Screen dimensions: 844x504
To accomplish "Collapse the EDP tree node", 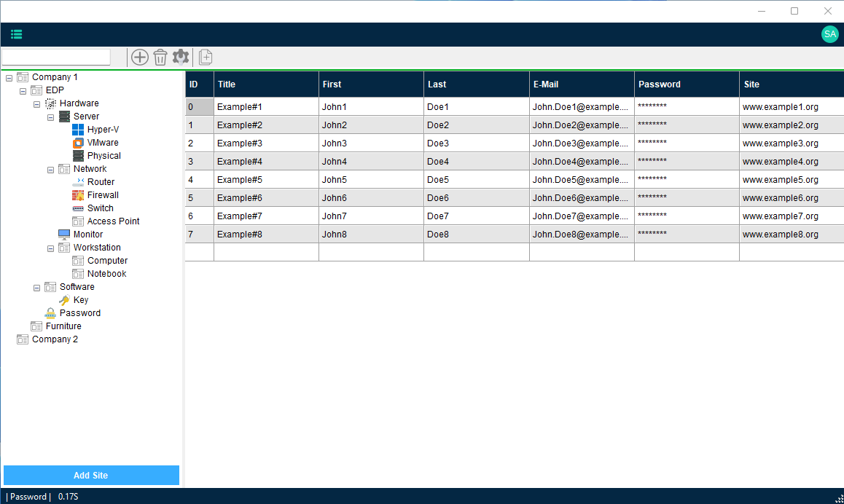I will (23, 92).
